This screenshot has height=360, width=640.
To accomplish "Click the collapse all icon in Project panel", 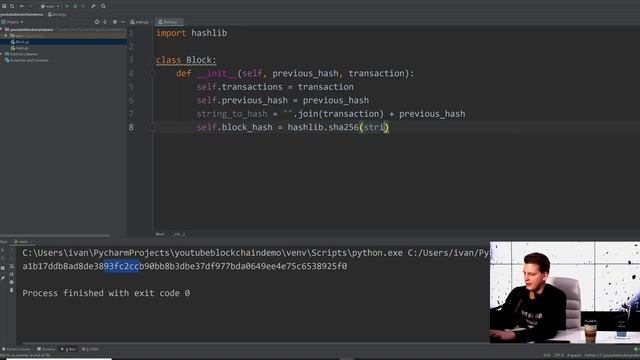I will (x=105, y=22).
